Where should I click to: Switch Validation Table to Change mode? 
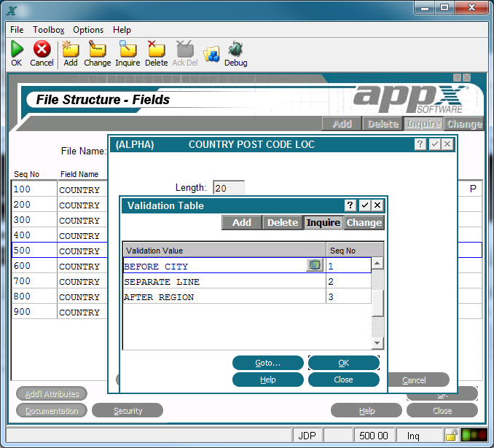click(x=364, y=222)
